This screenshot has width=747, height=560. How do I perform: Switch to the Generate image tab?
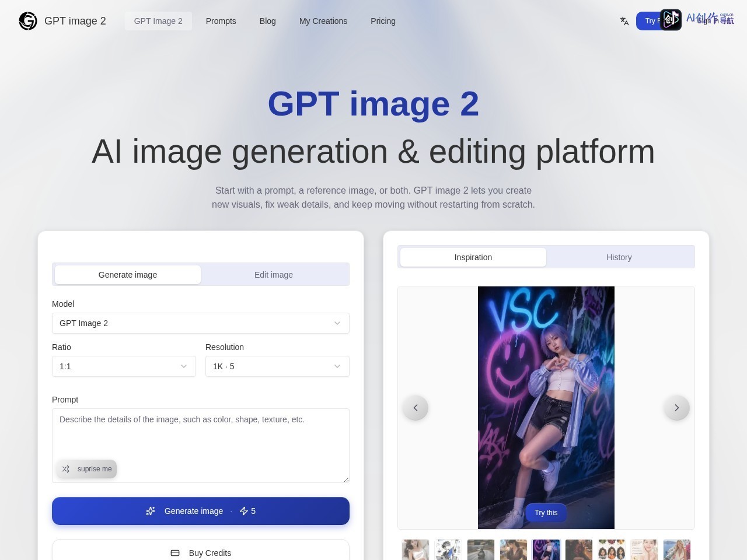128,275
